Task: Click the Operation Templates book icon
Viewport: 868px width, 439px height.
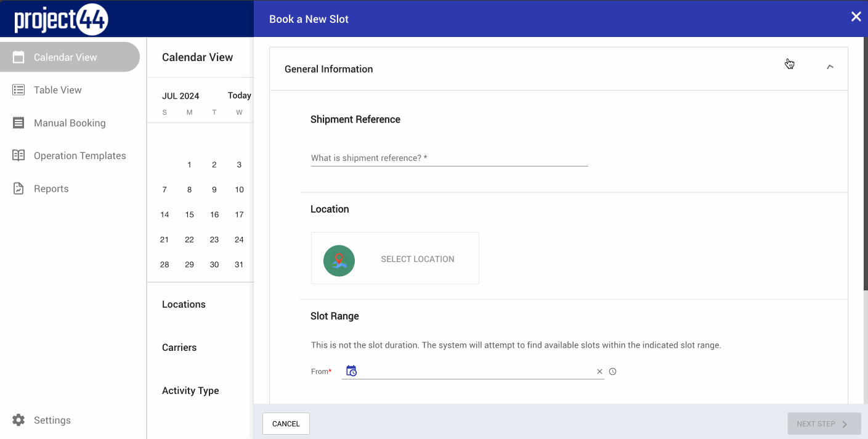Action: coord(18,155)
